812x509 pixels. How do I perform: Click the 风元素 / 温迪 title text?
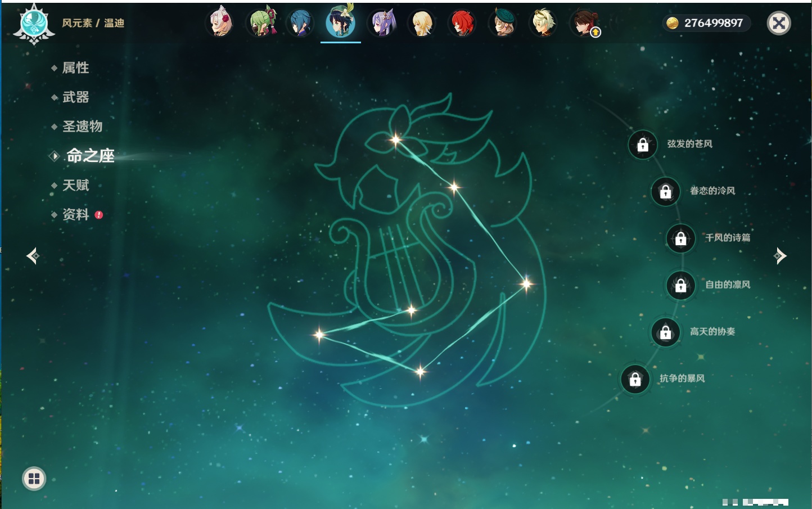(x=93, y=23)
